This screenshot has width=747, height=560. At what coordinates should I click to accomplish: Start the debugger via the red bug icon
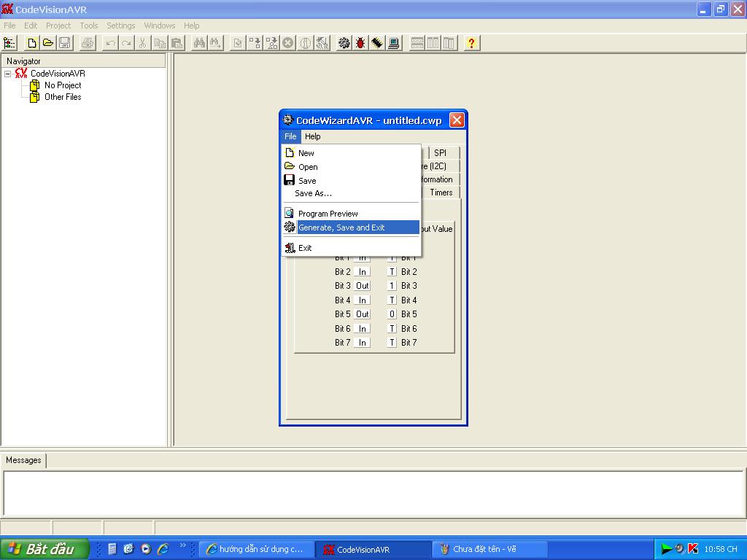point(360,43)
